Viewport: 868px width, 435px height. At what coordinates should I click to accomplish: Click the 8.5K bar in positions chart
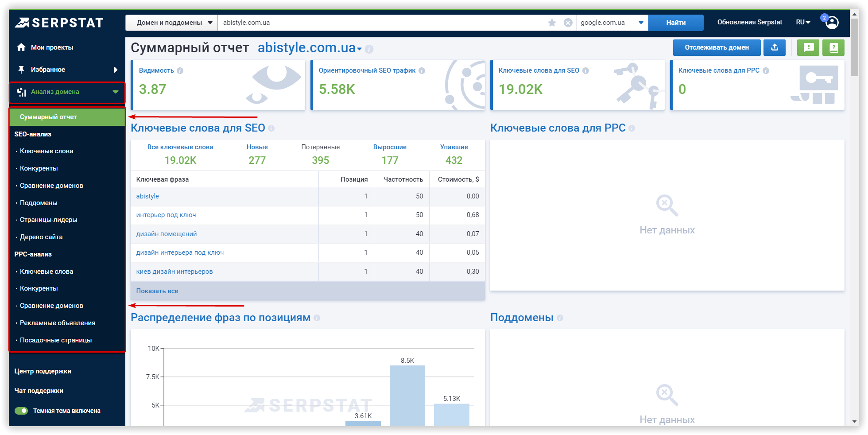pos(407,394)
